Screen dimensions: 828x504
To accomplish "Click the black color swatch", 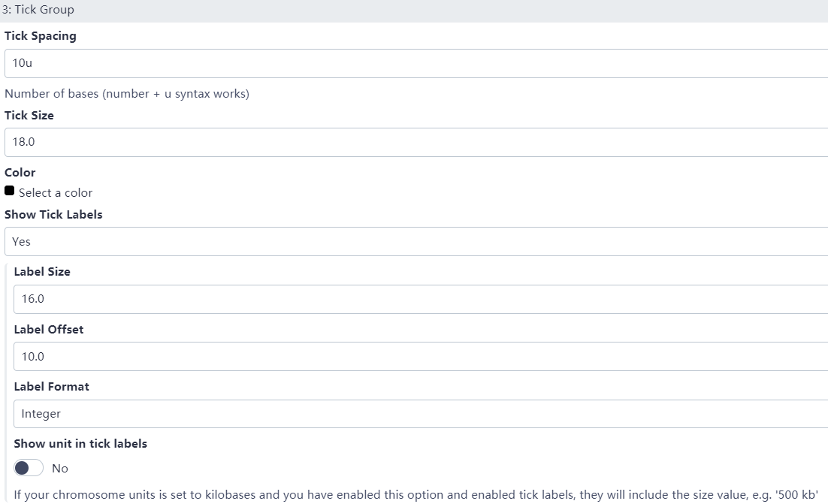I will [10, 191].
